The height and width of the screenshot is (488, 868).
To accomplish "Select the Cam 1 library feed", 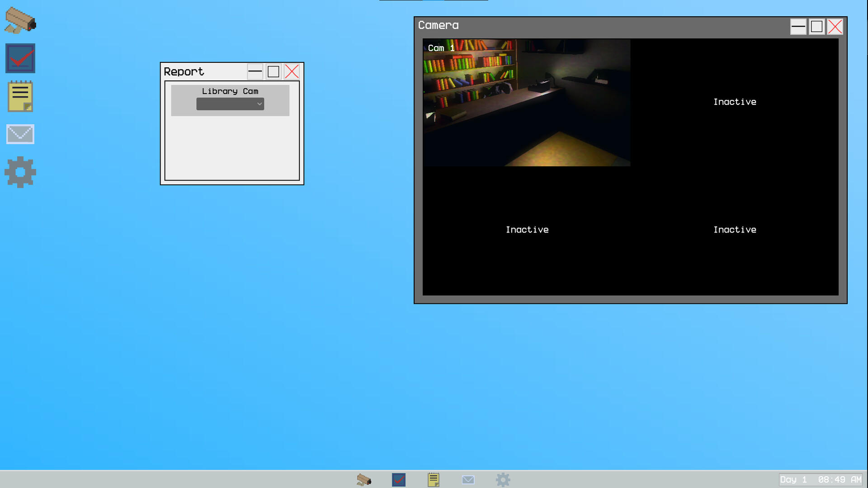I will pos(527,103).
